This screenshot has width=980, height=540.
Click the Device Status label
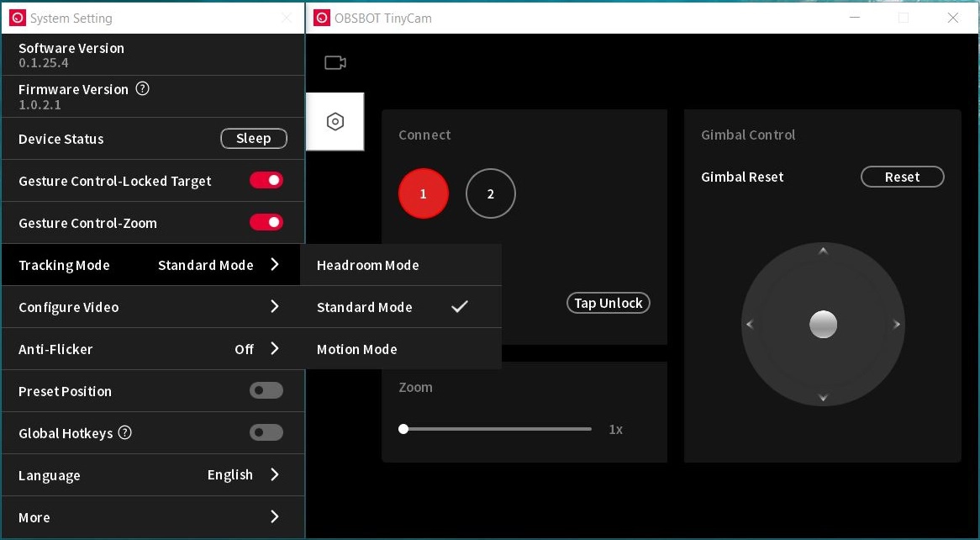click(61, 139)
